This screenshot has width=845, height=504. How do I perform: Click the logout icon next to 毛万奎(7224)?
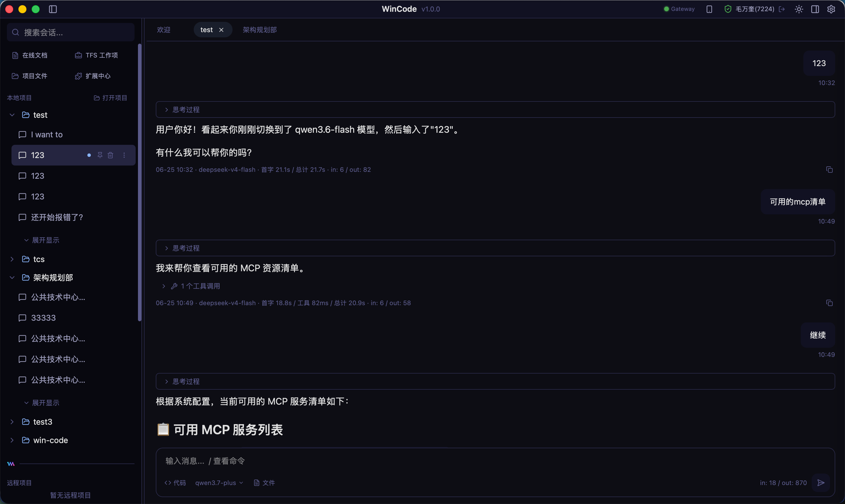point(782,9)
